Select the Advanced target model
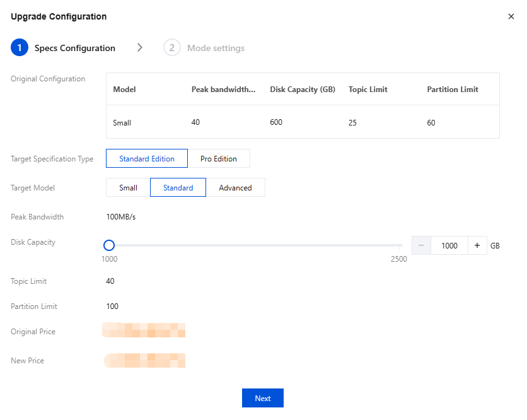The width and height of the screenshot is (527, 420). point(235,187)
